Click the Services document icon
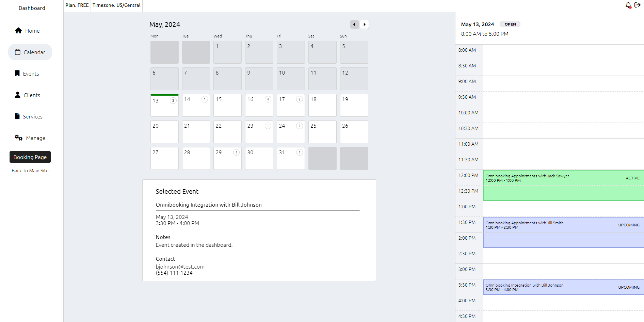Screen dimensions: 644x322 17,116
